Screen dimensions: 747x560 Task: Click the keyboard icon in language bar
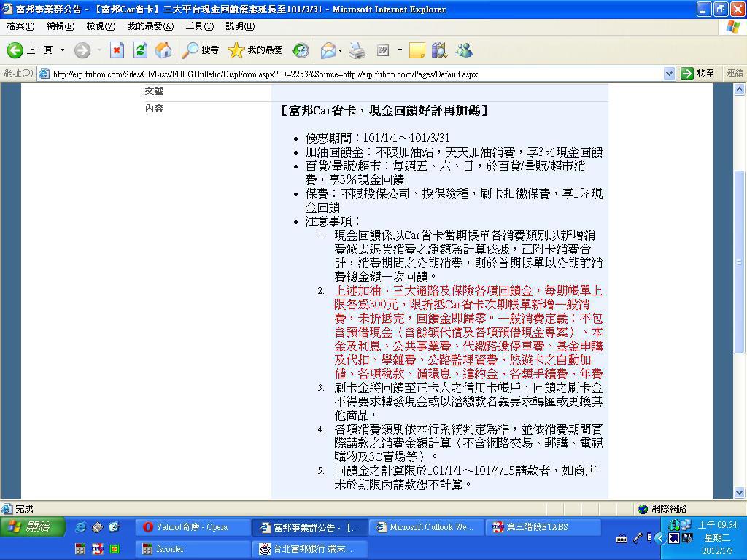tap(622, 539)
